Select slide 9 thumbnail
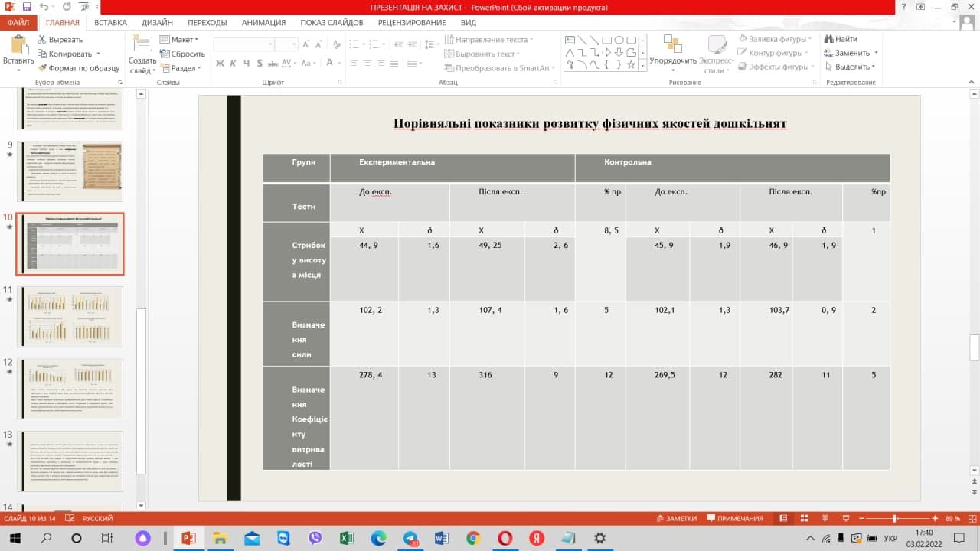The width and height of the screenshot is (980, 551). pyautogui.click(x=70, y=171)
